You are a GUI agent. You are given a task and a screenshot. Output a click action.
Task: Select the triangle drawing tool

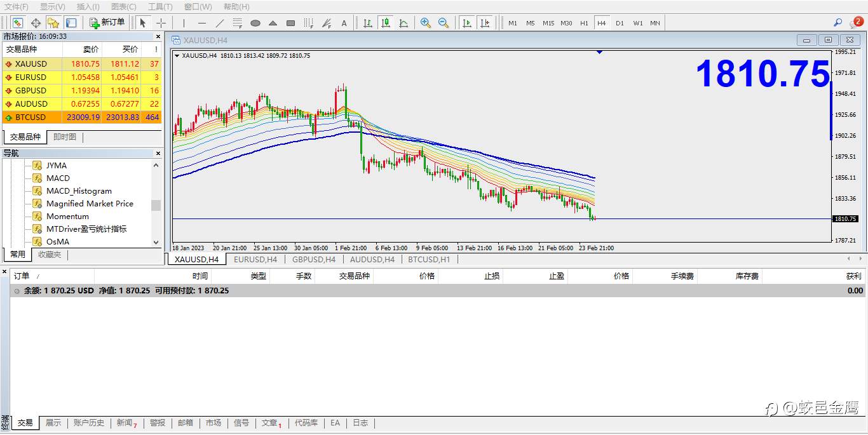273,23
